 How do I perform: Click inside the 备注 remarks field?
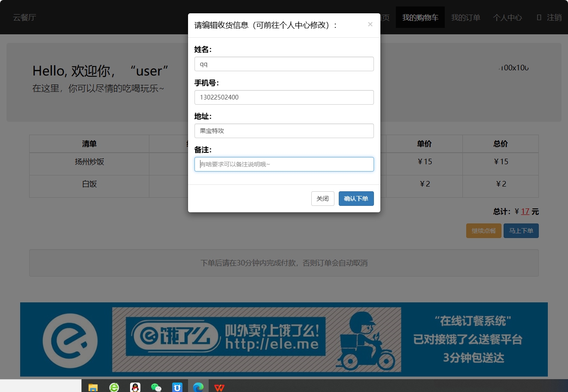click(284, 164)
